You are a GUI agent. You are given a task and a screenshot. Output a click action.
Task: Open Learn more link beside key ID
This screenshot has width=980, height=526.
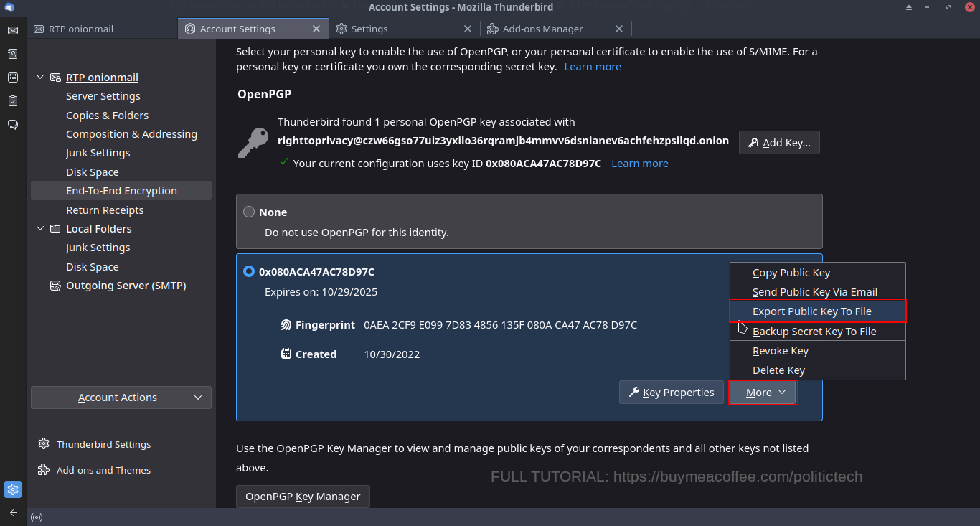[640, 164]
